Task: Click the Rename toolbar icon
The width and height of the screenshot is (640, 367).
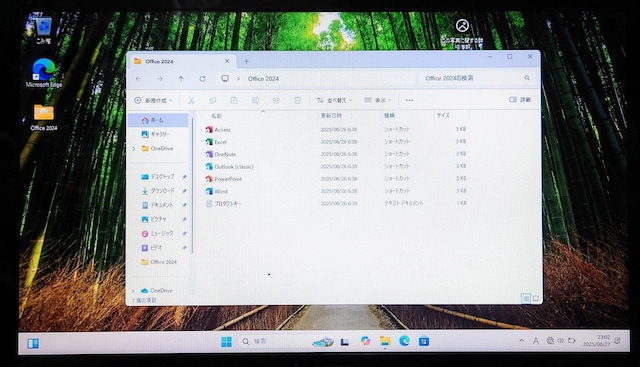Action: pyautogui.click(x=255, y=100)
